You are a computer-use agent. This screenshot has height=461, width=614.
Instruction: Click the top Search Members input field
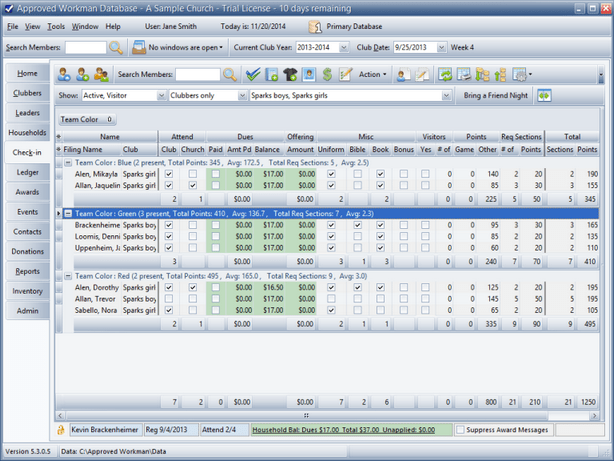[86, 47]
